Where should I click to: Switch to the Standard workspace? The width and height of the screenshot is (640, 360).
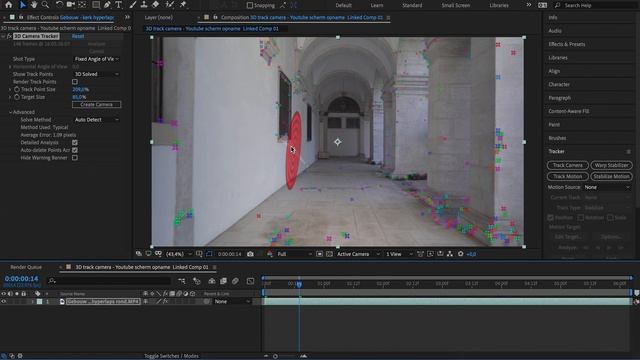click(412, 5)
